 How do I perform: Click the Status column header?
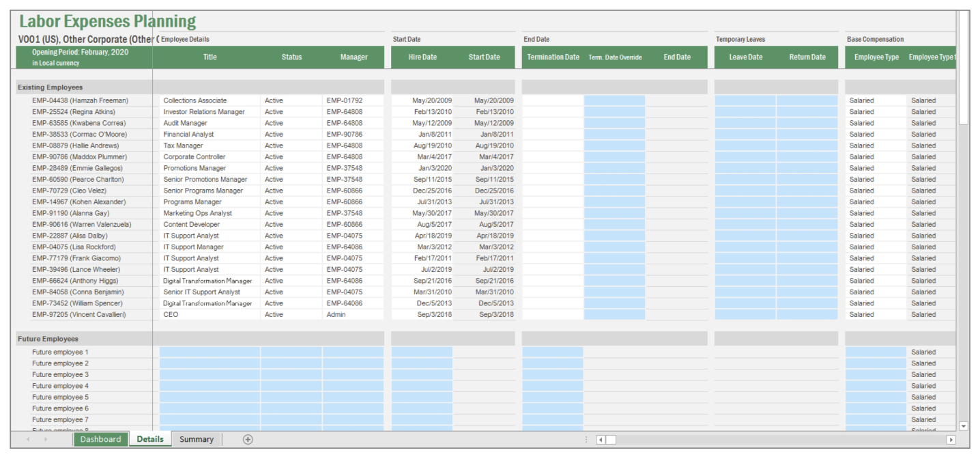pos(291,57)
